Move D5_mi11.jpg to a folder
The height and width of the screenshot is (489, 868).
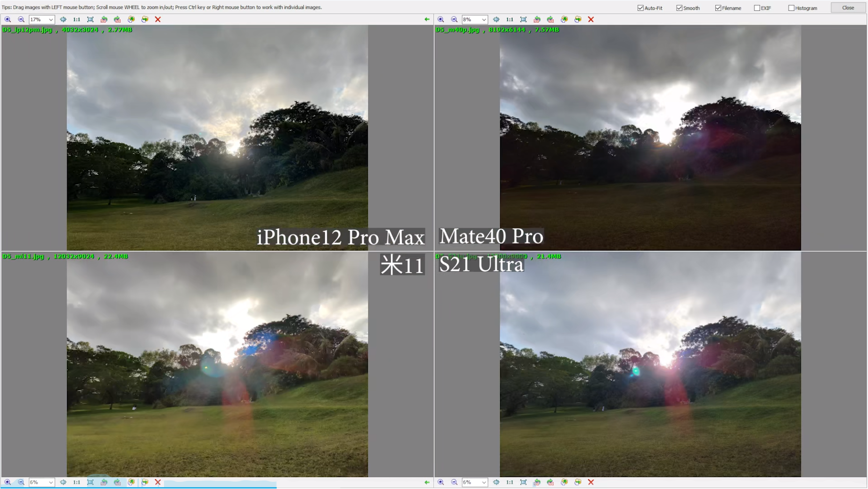[x=145, y=482]
